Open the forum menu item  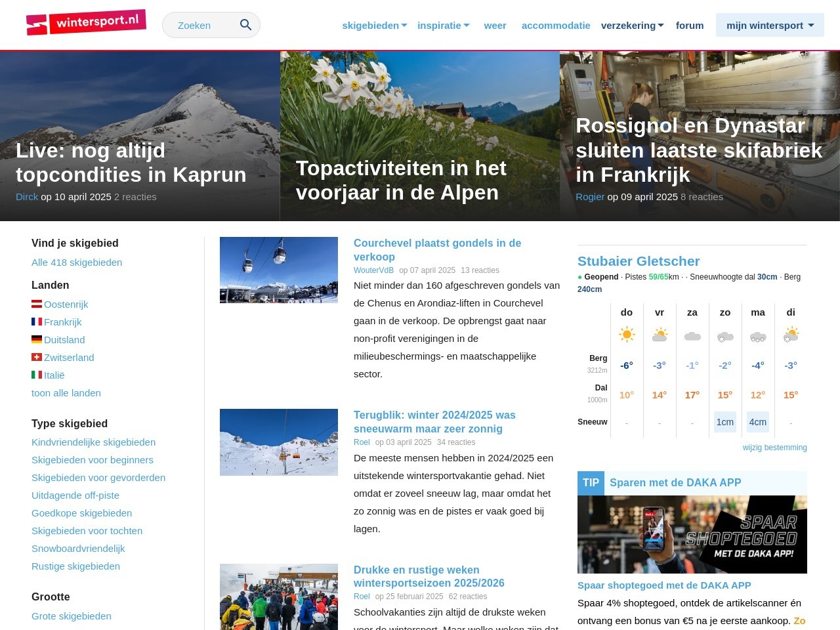(x=690, y=25)
